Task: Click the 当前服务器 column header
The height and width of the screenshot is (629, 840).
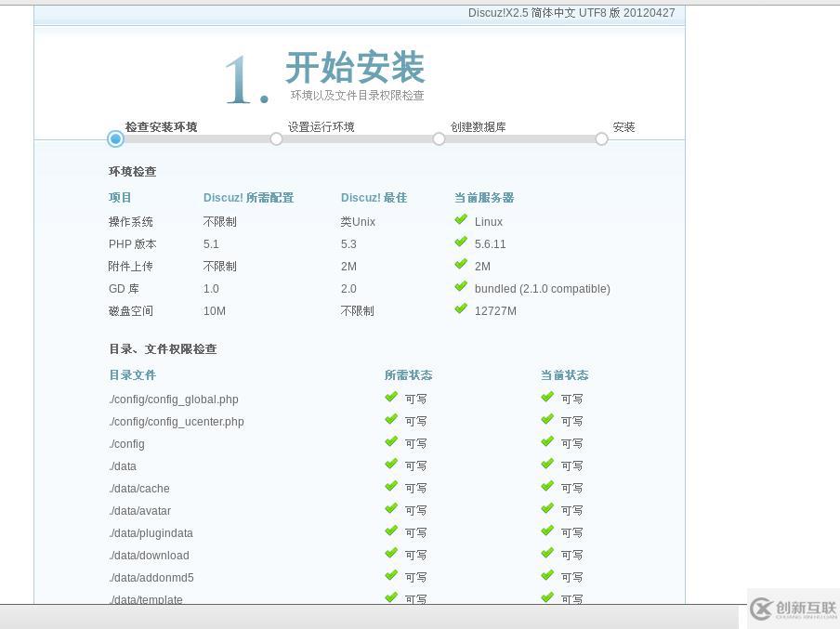Action: click(x=484, y=198)
